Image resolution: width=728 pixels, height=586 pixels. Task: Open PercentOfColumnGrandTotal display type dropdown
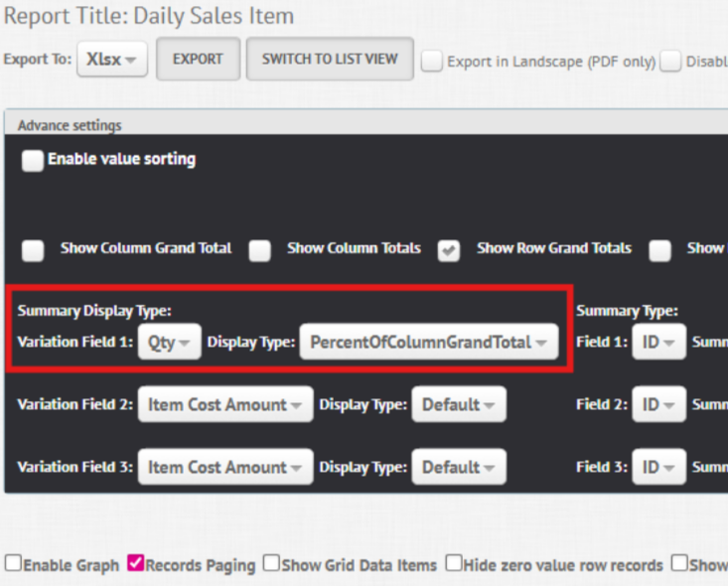click(428, 342)
